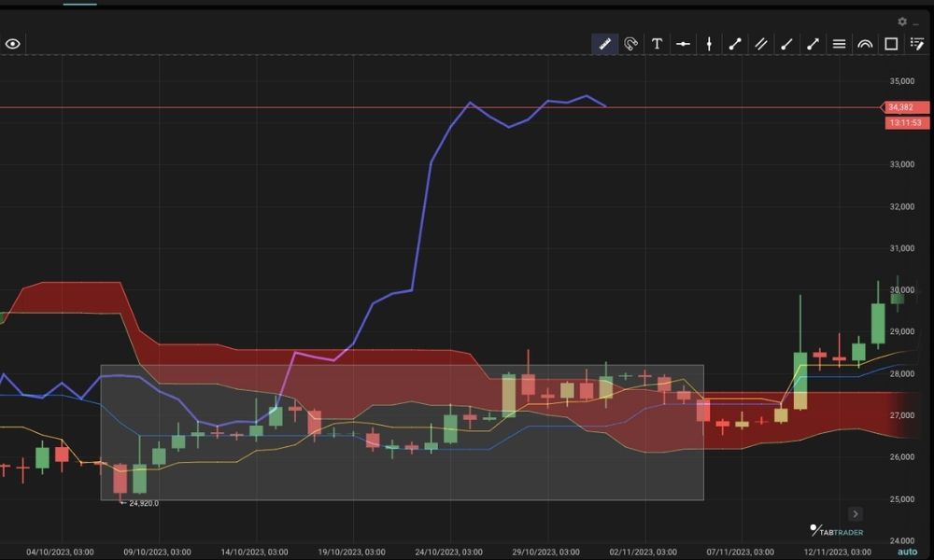
Task: Minimize the chart panel with dash button
Action: point(916,22)
